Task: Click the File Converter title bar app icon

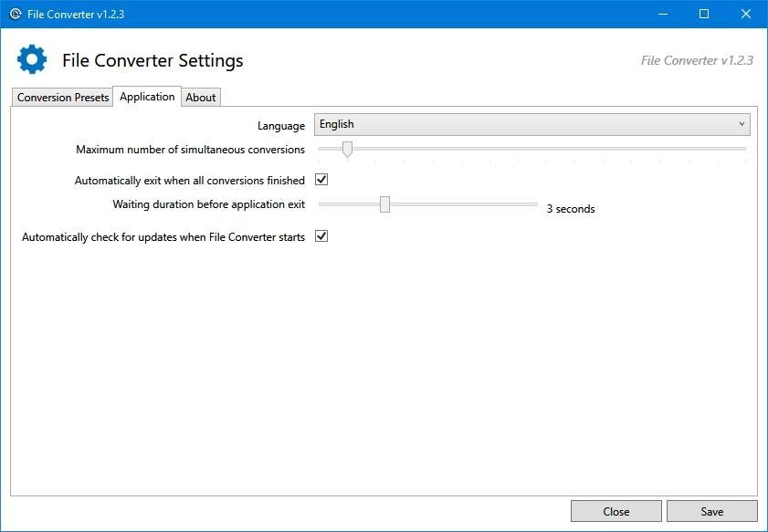Action: (16, 14)
